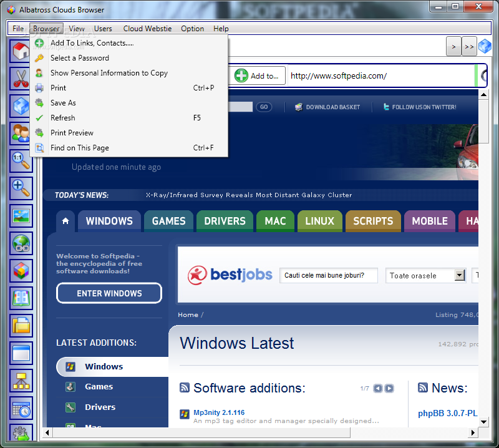499x448 pixels.
Task: Open the View menu
Action: tap(77, 29)
